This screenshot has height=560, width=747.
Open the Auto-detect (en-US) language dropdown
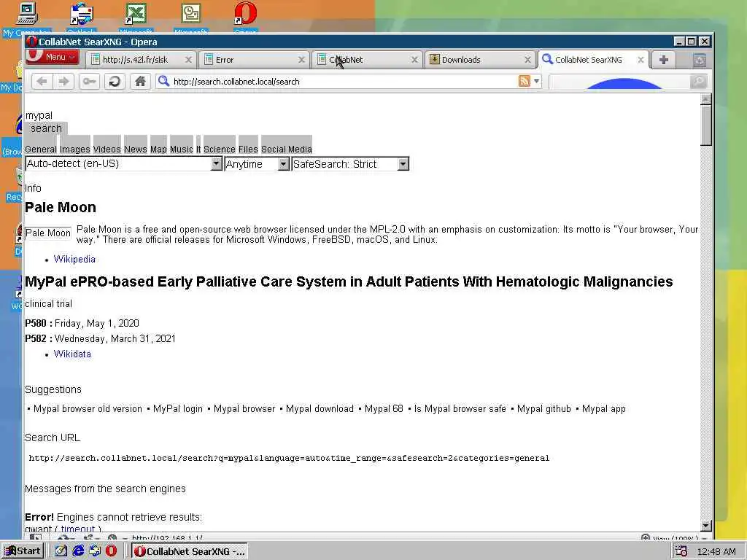click(123, 164)
